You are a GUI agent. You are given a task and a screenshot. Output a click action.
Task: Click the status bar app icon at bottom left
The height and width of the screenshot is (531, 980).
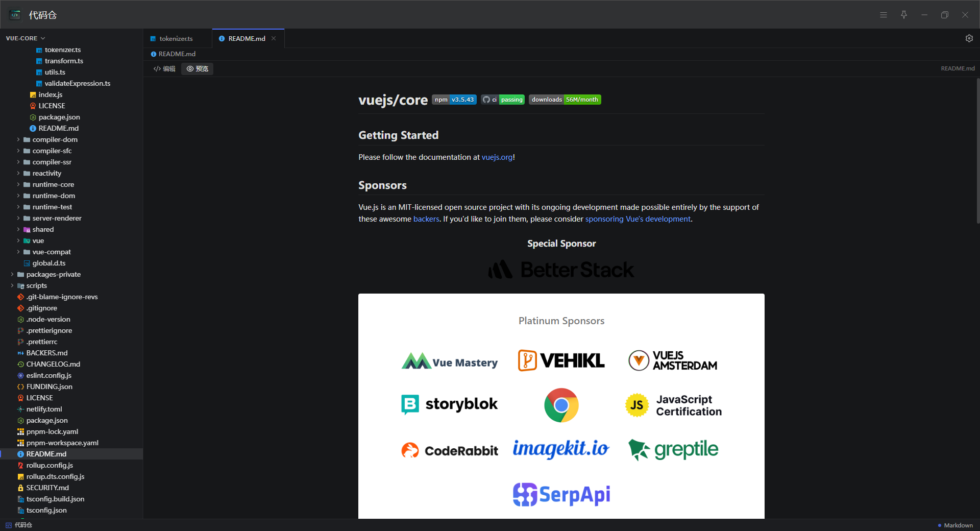click(x=9, y=525)
